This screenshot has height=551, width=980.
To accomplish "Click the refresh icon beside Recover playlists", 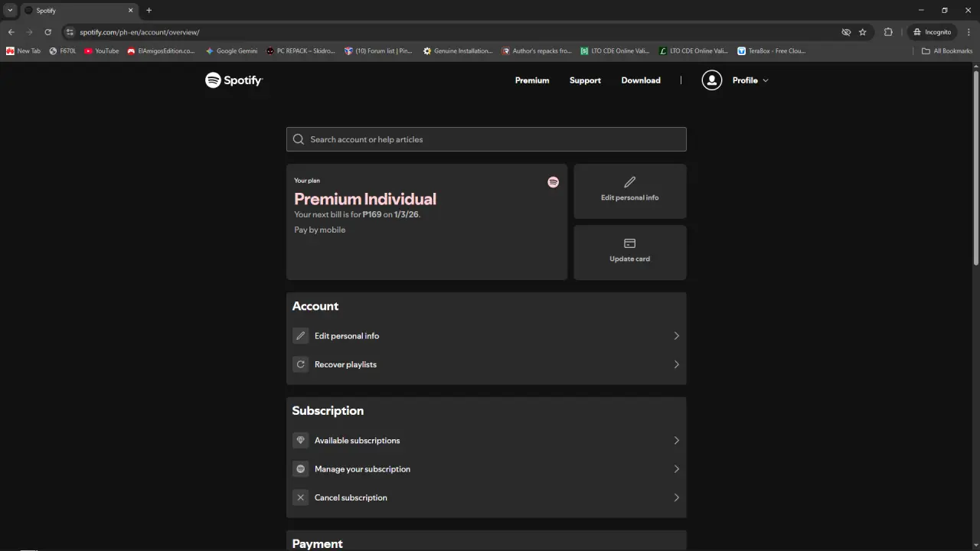I will click(x=301, y=364).
